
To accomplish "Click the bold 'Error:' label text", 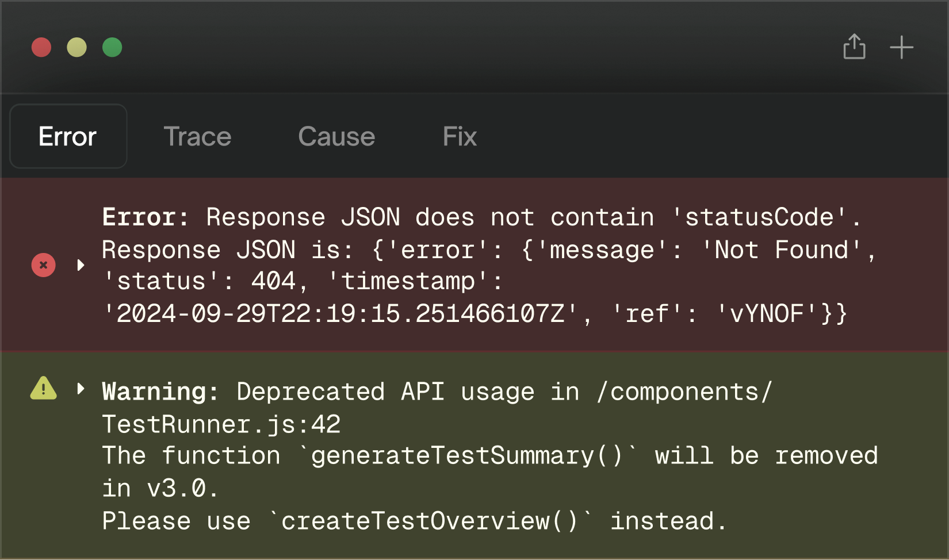I will pyautogui.click(x=146, y=217).
